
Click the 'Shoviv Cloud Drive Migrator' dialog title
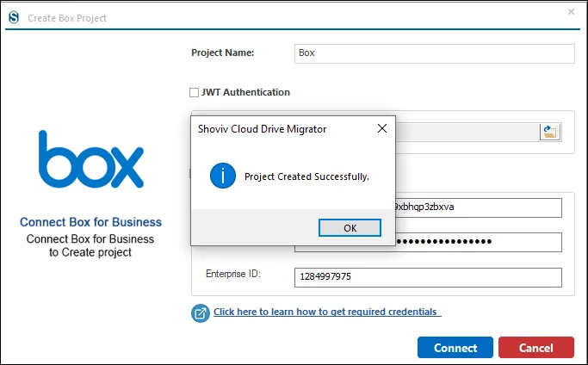(262, 129)
